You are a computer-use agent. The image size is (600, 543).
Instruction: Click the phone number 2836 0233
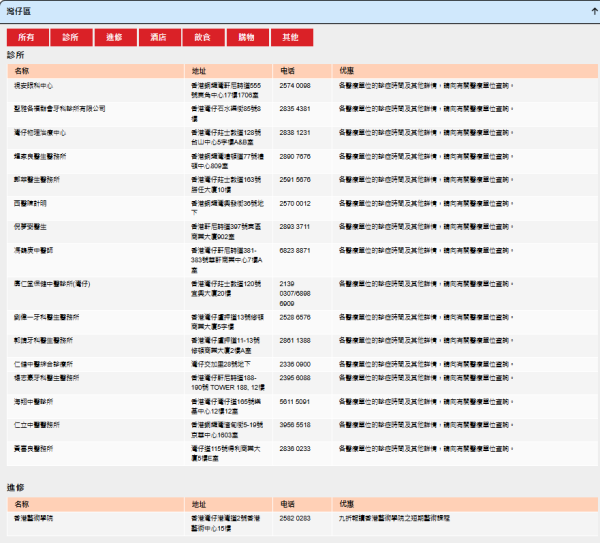tap(294, 448)
